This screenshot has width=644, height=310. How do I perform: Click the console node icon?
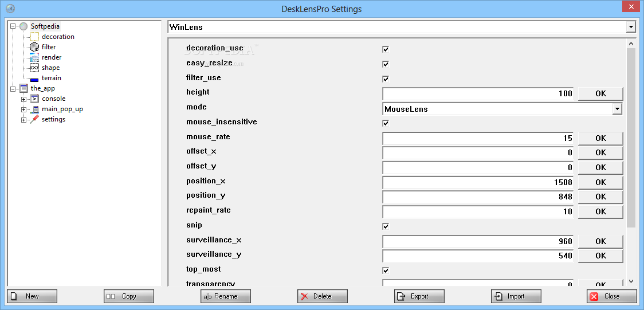[34, 99]
